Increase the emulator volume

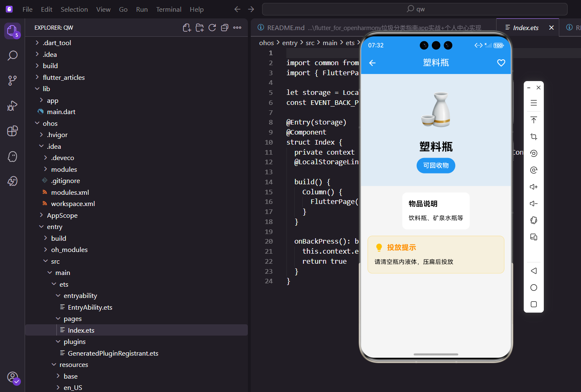tap(534, 187)
